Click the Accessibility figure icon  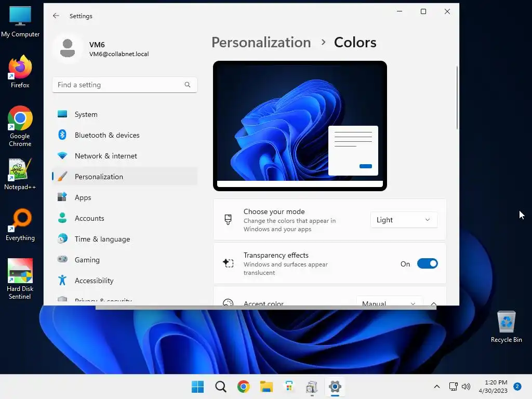click(x=62, y=280)
